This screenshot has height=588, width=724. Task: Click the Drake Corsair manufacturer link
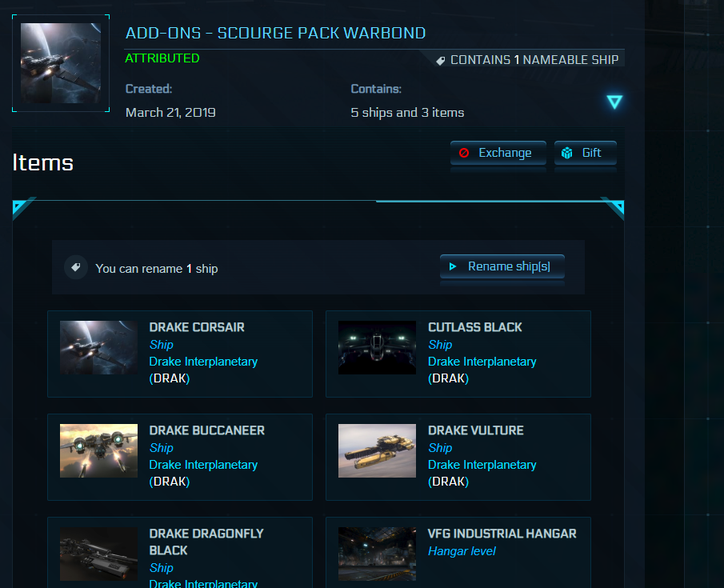(203, 362)
